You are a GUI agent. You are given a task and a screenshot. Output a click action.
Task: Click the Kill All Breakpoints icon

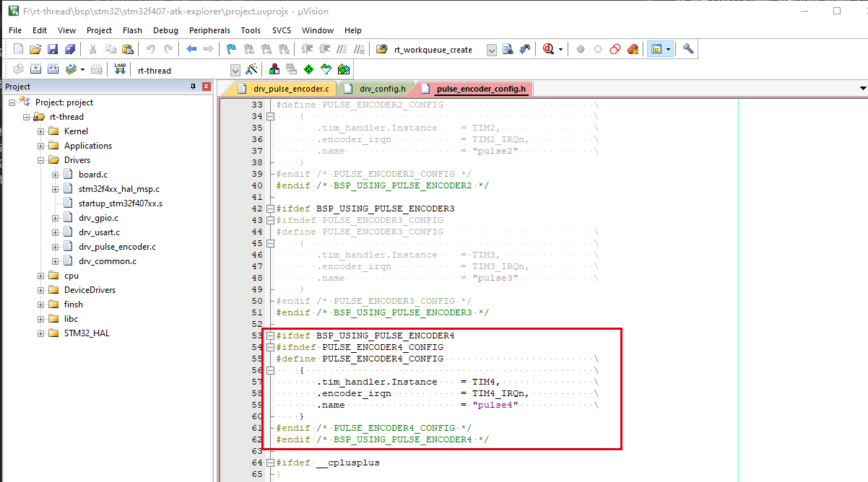tap(633, 49)
